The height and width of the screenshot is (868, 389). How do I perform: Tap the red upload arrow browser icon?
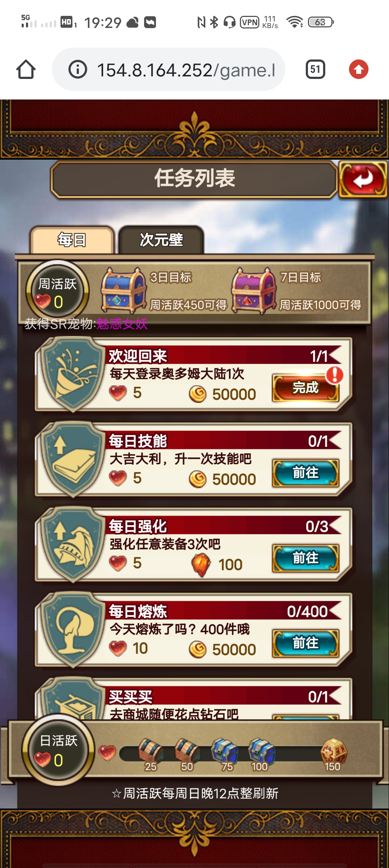[x=358, y=69]
